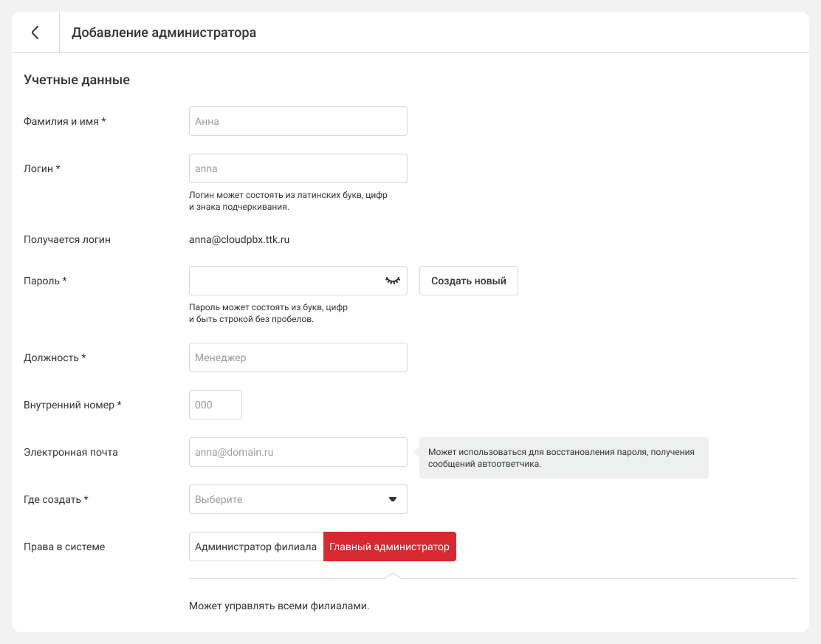Click the 'Может управлять всеми филиалами' description

pyautogui.click(x=278, y=606)
